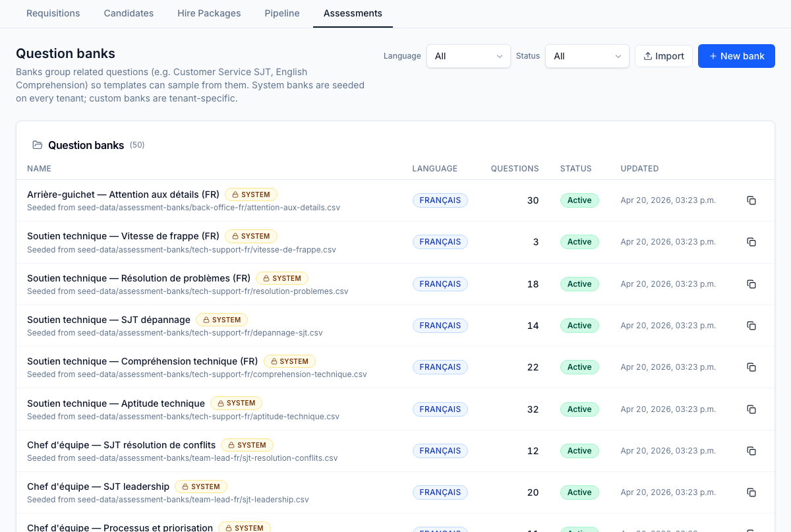Click the NAME column header
Screen dimensions: 791x532
pos(39,169)
